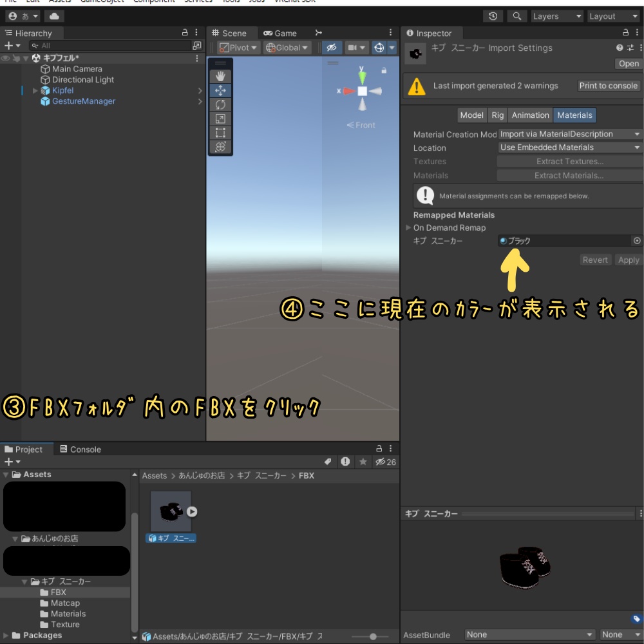Viewport: 644px width, 644px height.
Task: Click the Apply button in the Inspector
Action: point(628,260)
